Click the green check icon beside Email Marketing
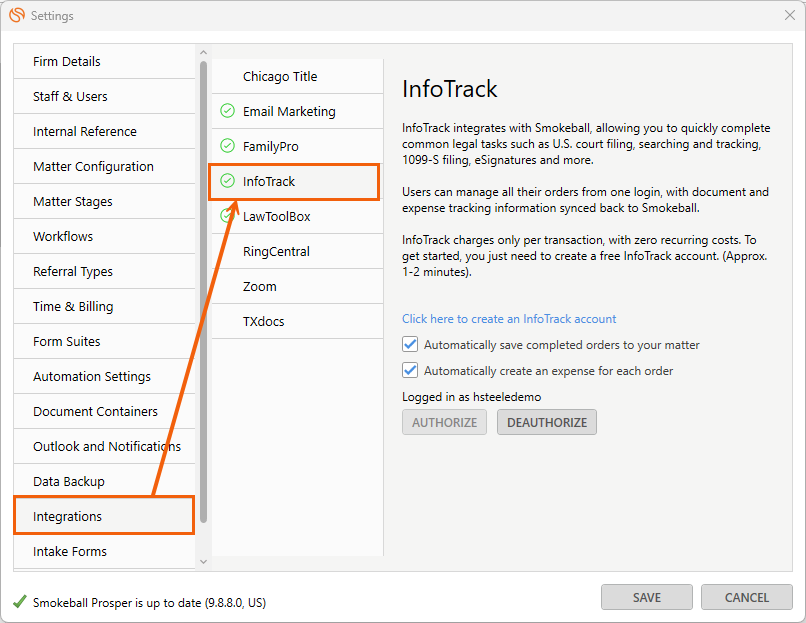806x623 pixels. 227,111
